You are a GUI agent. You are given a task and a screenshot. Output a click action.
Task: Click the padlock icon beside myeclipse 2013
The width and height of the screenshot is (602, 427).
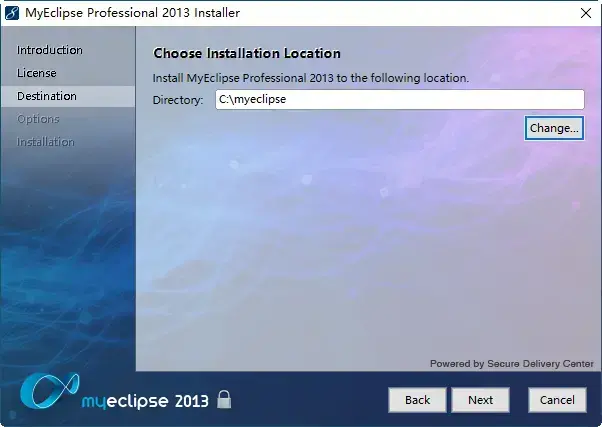[224, 399]
